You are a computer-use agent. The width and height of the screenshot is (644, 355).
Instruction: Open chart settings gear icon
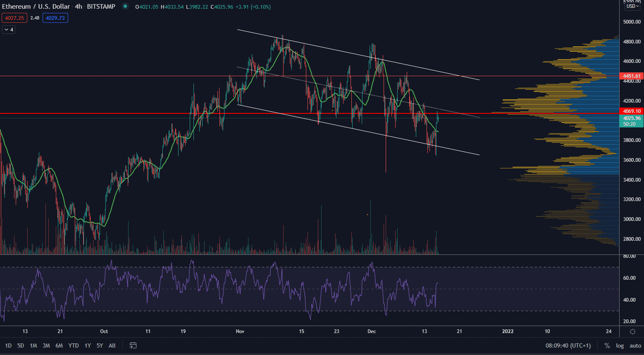point(632,331)
